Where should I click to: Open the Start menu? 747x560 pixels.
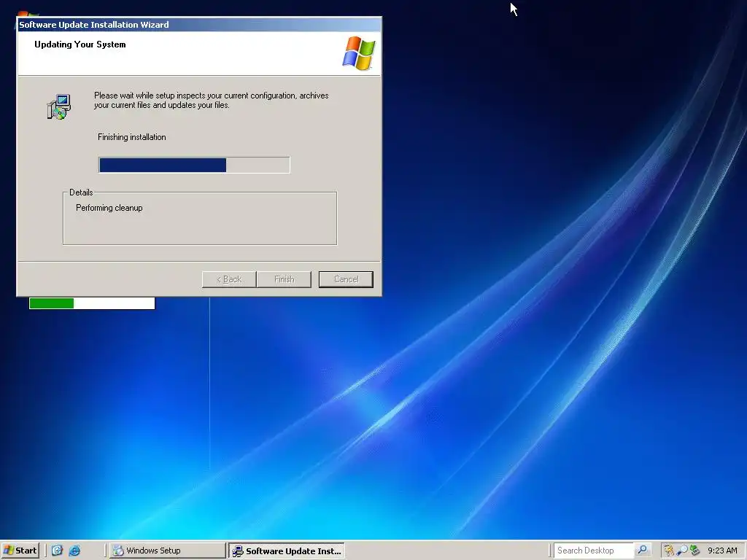[x=20, y=551]
